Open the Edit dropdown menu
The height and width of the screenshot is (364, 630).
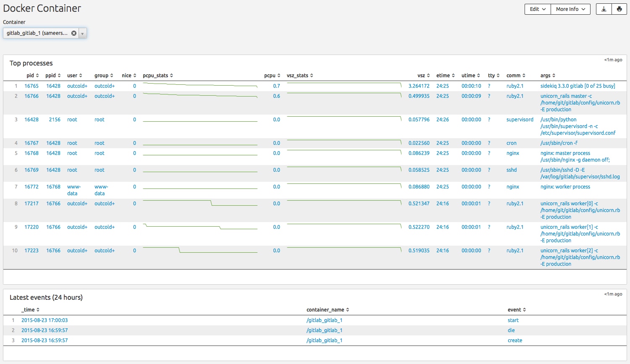click(537, 9)
